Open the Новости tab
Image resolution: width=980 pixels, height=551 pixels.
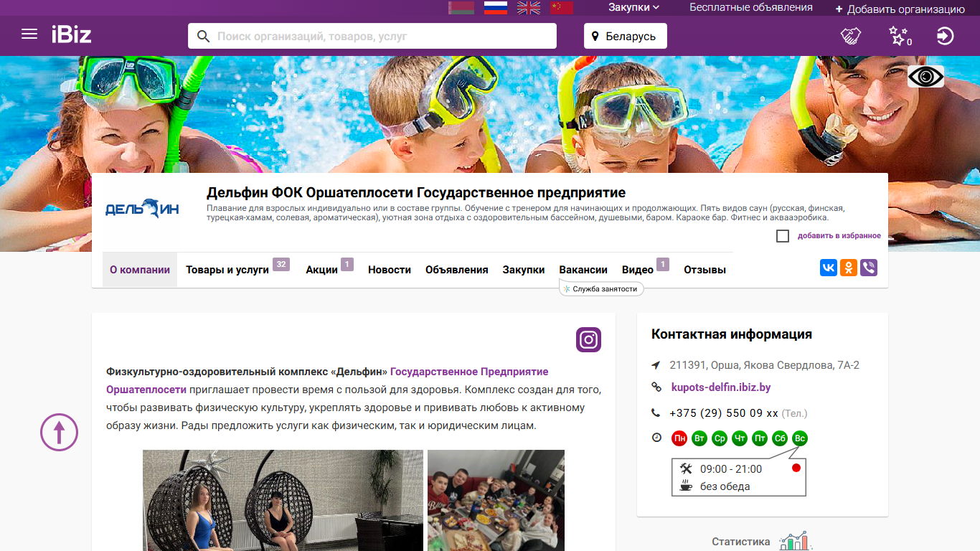click(390, 270)
